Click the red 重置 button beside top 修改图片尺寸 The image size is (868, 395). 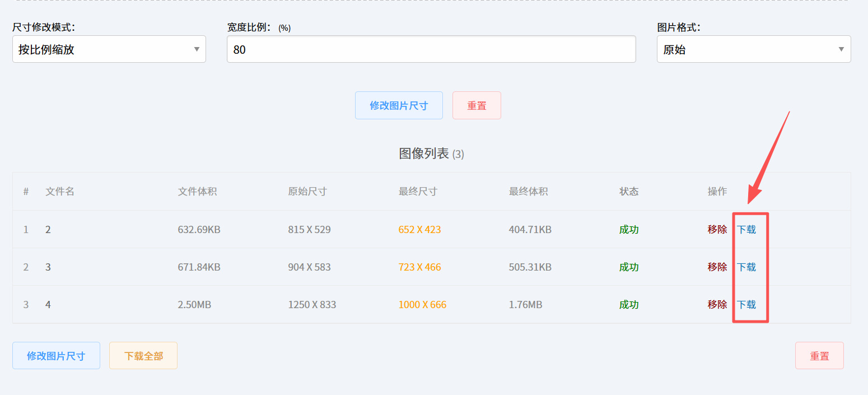click(x=477, y=105)
